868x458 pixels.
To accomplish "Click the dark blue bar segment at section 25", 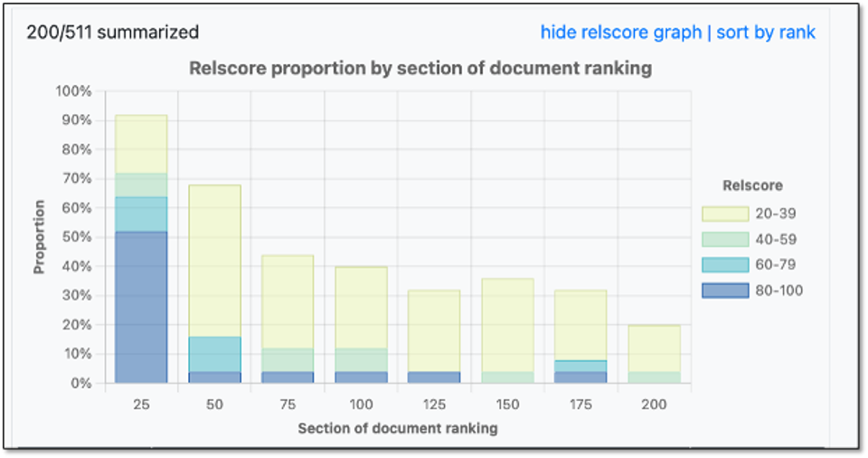I will [x=141, y=308].
